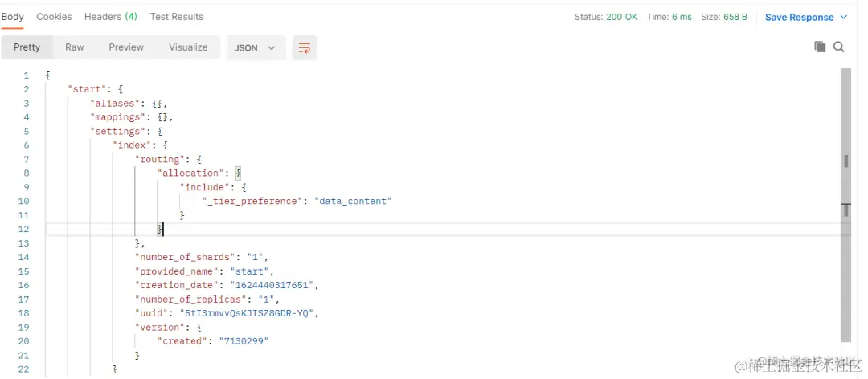Viewport: 868px width, 379px height.
Task: Click the uuid value 5tI3rmvvQsKJISZ8GDR-YQ
Action: [x=248, y=313]
